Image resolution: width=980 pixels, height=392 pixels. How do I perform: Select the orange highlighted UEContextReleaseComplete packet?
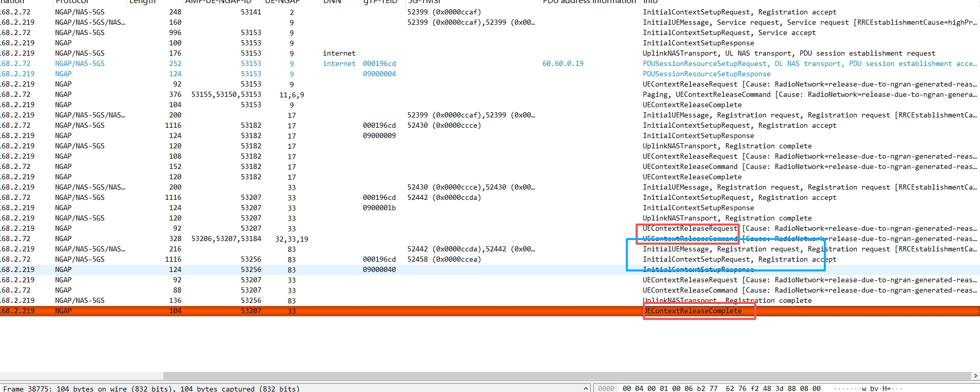click(692, 311)
